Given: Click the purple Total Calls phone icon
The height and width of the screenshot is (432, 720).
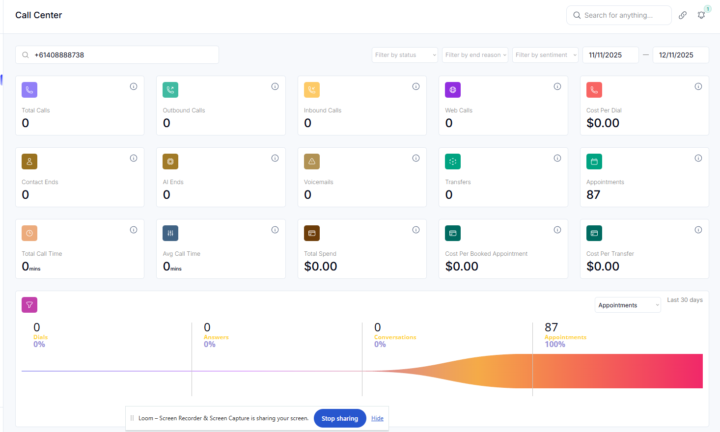Looking at the screenshot, I should coord(29,90).
